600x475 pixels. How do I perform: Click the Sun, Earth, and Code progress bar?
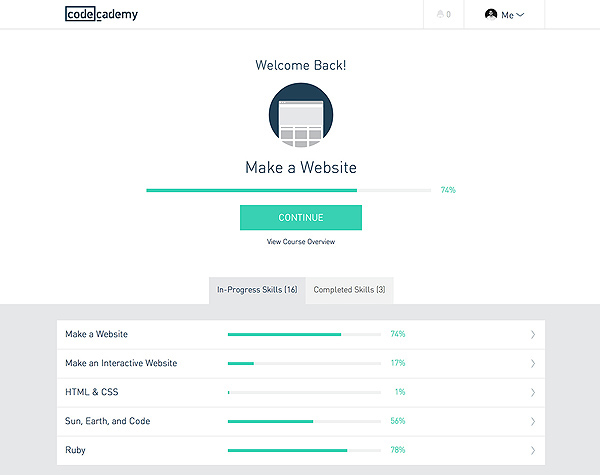pyautogui.click(x=304, y=421)
